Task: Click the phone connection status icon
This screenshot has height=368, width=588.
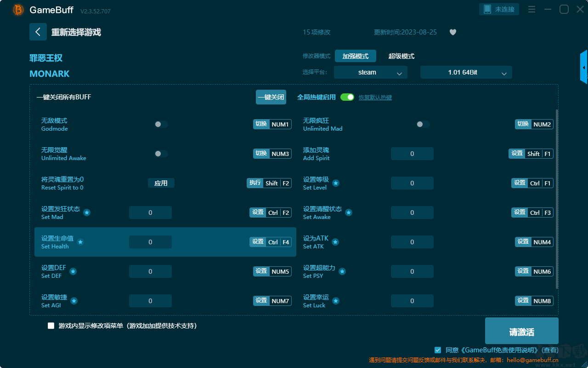Action: [x=487, y=9]
